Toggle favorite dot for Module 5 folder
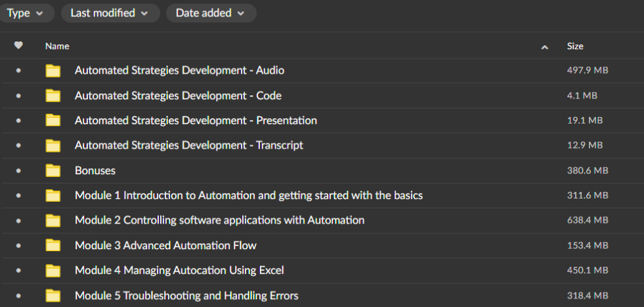Image resolution: width=644 pixels, height=307 pixels. coord(18,296)
